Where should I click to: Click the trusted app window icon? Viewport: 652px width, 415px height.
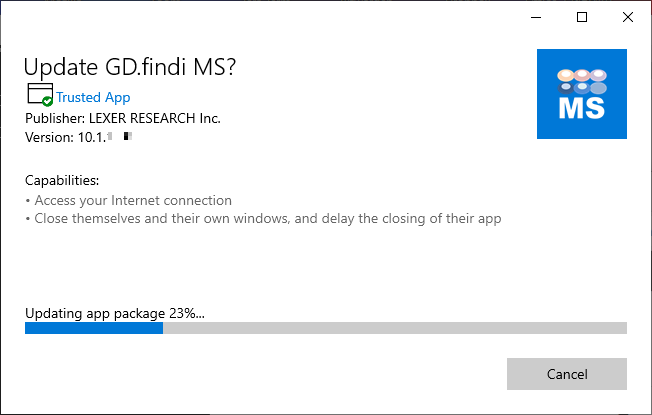[x=39, y=95]
